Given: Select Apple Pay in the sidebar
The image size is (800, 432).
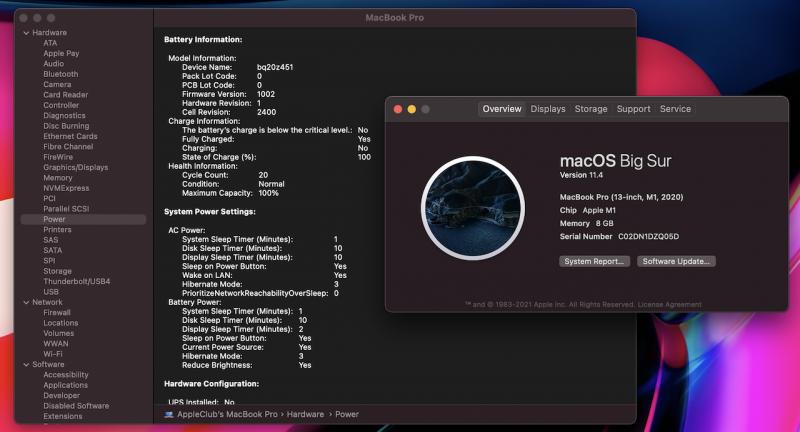Looking at the screenshot, I should tap(61, 54).
